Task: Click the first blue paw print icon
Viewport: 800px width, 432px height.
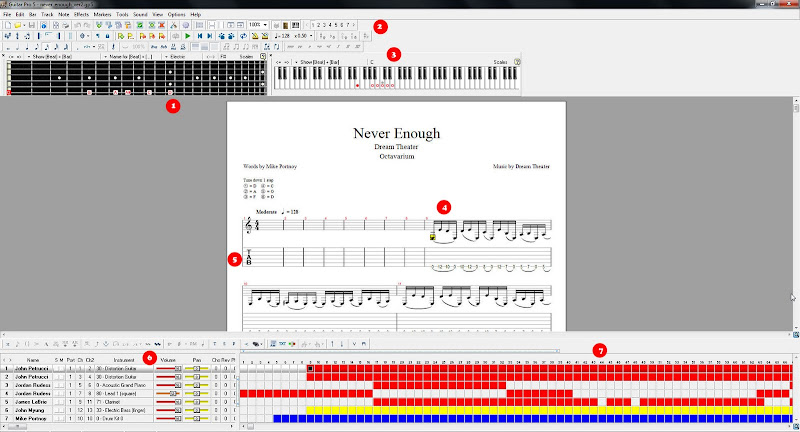Action: tap(221, 36)
